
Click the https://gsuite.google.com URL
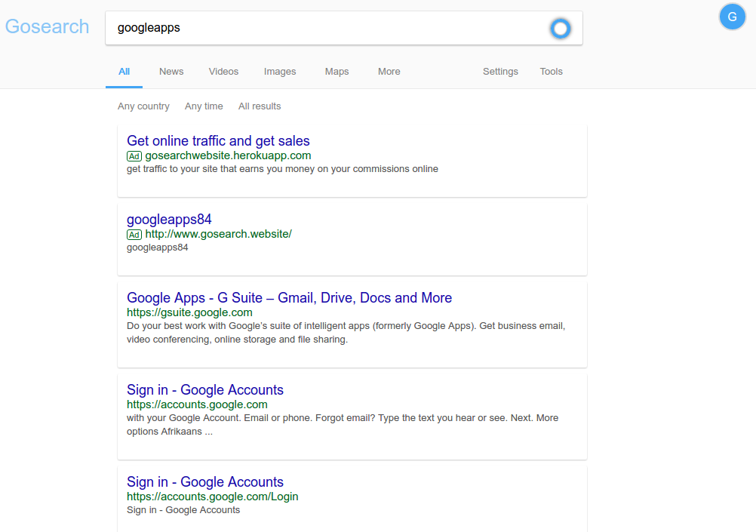[x=189, y=312]
